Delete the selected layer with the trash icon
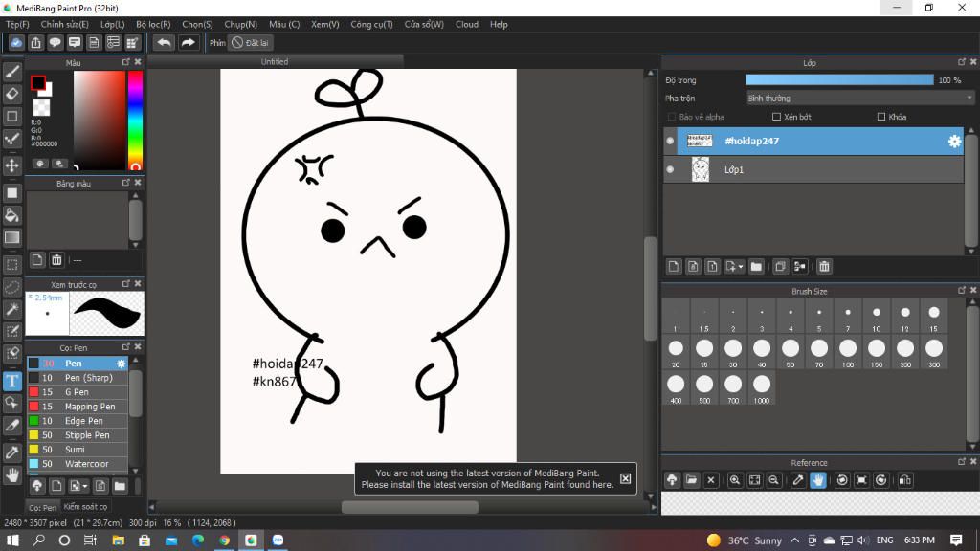Viewport: 980px width, 551px height. (824, 267)
